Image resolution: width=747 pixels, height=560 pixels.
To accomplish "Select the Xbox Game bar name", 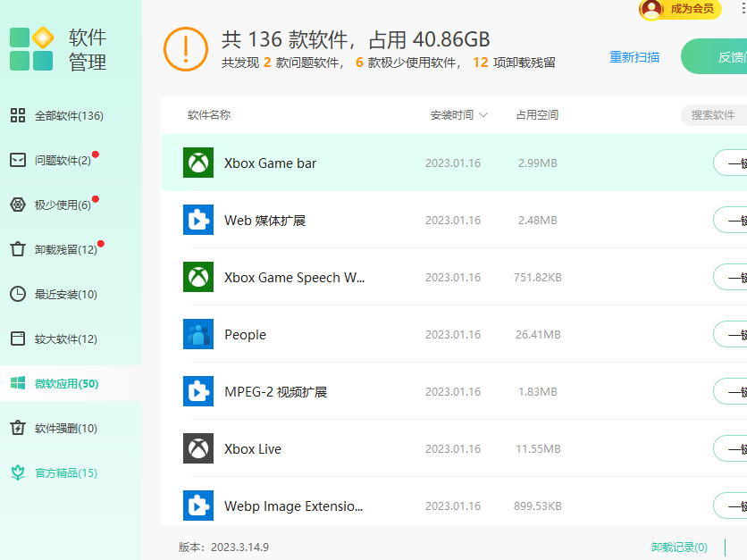I will point(270,163).
